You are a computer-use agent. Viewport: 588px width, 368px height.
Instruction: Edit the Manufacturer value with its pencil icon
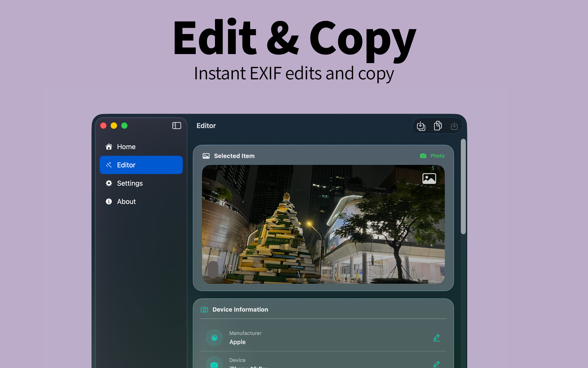(x=436, y=338)
